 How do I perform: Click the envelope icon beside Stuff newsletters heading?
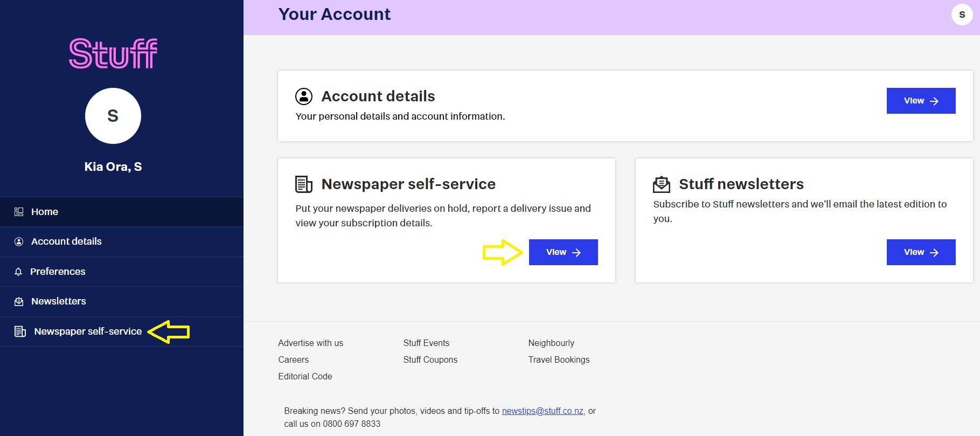(662, 184)
